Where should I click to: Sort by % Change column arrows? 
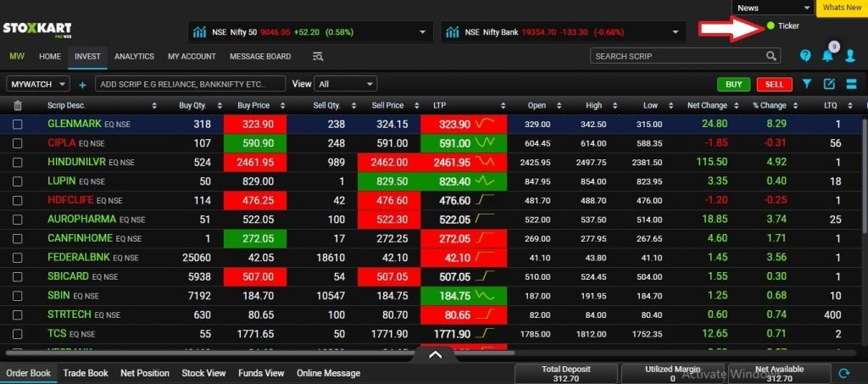coord(795,106)
